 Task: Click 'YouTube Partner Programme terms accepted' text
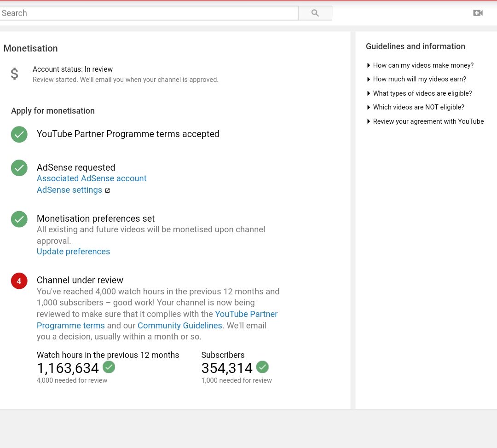click(128, 134)
